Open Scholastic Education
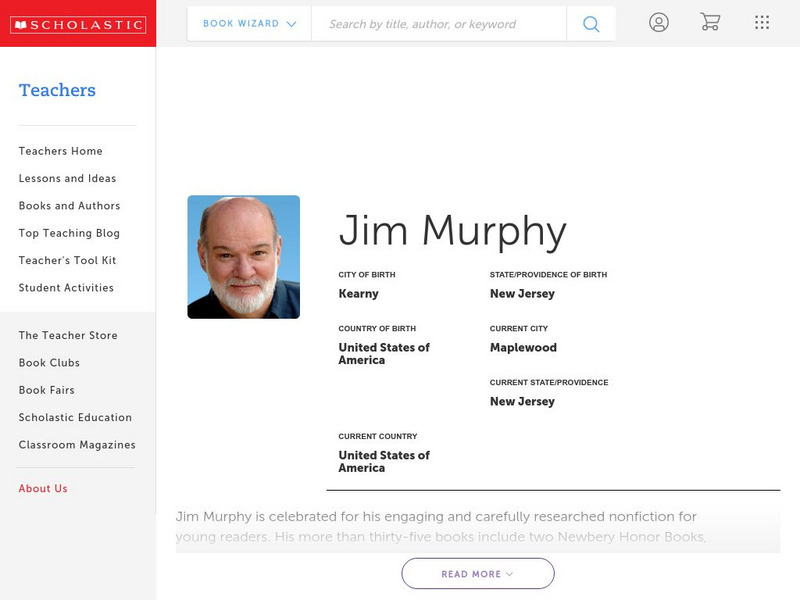The image size is (800, 600). (x=76, y=417)
